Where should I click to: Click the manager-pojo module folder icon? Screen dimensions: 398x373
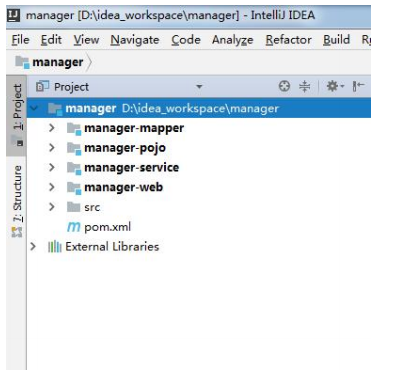pos(74,148)
